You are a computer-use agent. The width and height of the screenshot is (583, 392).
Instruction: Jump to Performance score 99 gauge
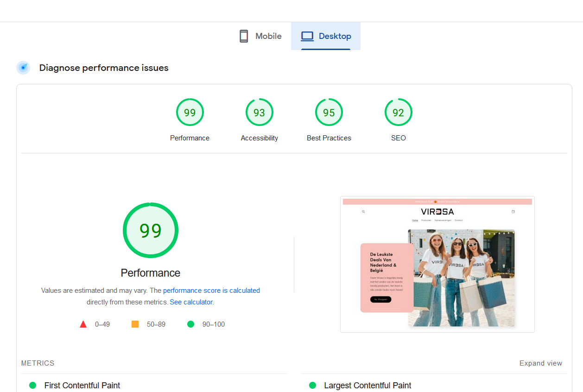[x=190, y=112]
